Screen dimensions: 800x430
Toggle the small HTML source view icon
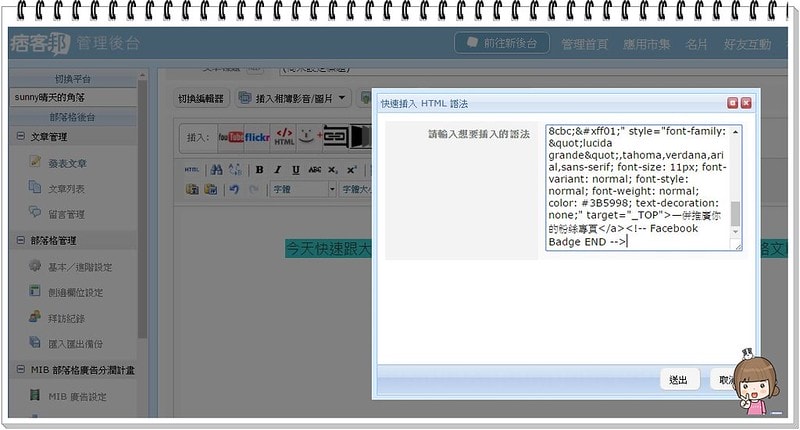click(192, 169)
